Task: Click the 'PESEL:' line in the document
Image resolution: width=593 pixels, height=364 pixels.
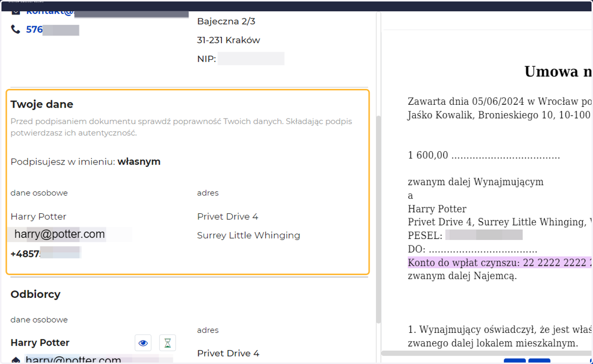Action: [465, 235]
